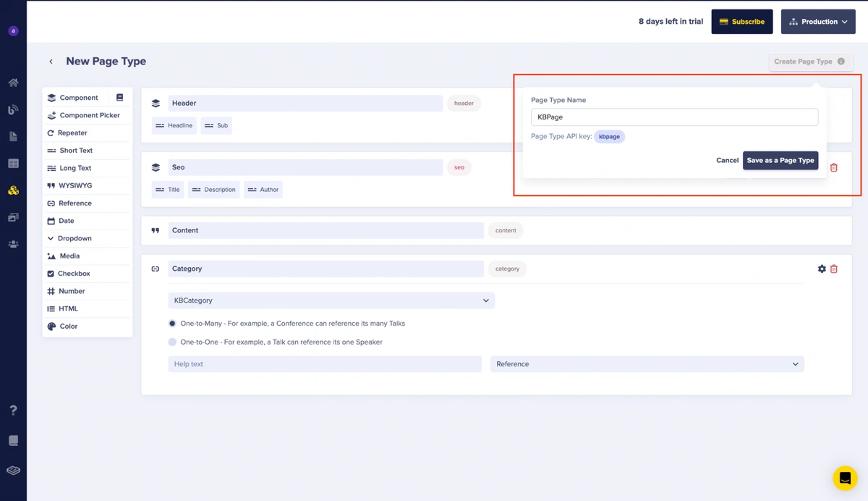868x501 pixels.
Task: Open Category field settings gear
Action: [x=822, y=269]
